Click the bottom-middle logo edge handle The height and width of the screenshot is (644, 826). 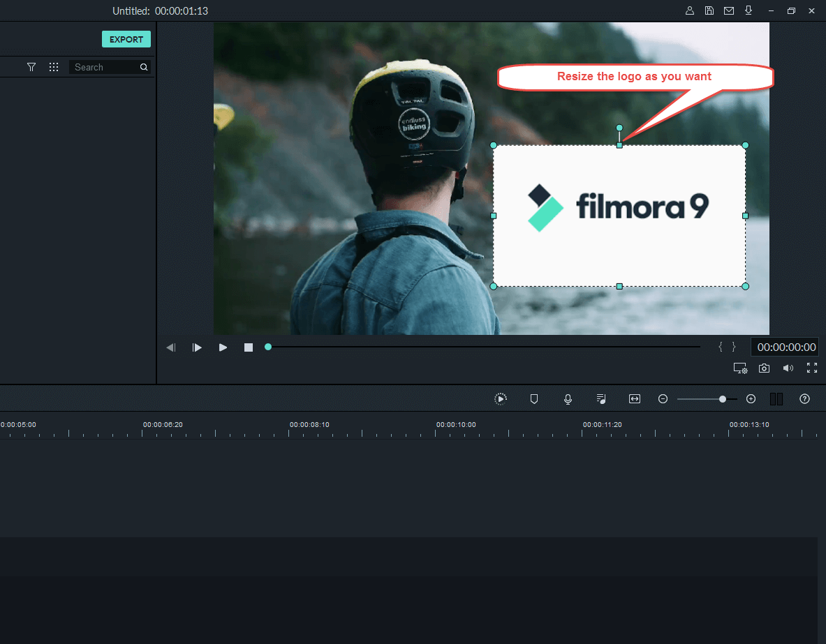(619, 287)
